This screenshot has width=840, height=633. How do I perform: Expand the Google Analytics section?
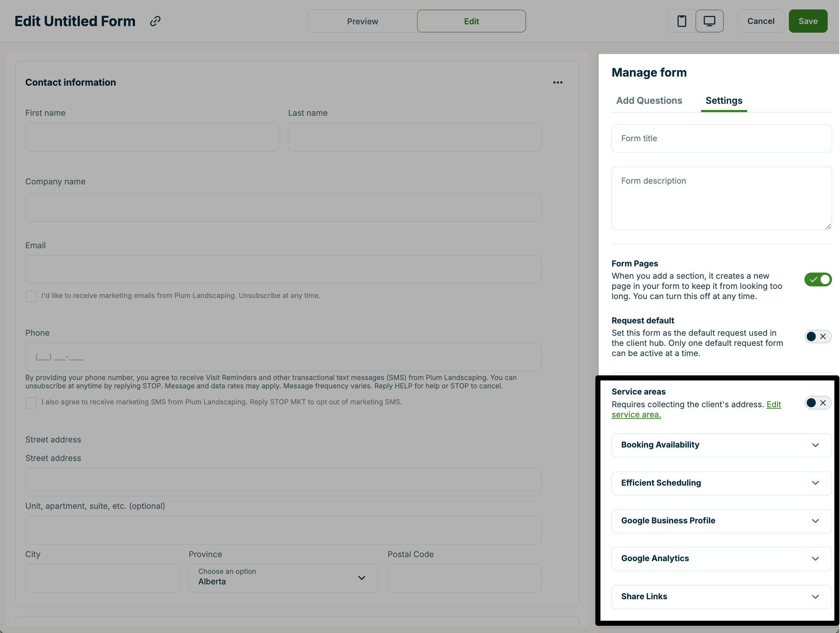[721, 559]
